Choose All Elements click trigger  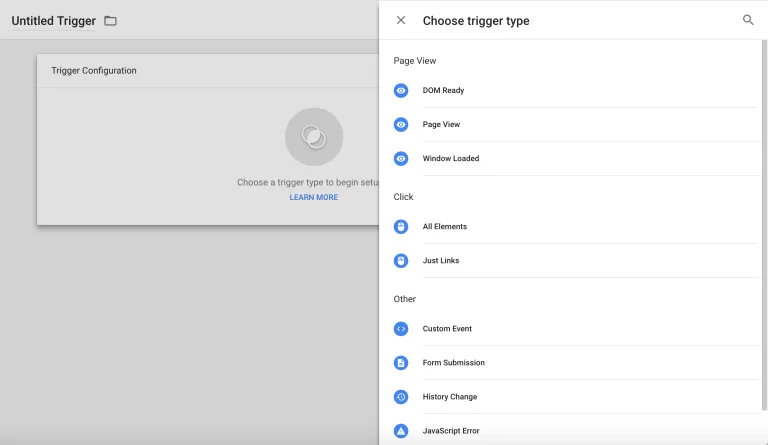575,227
